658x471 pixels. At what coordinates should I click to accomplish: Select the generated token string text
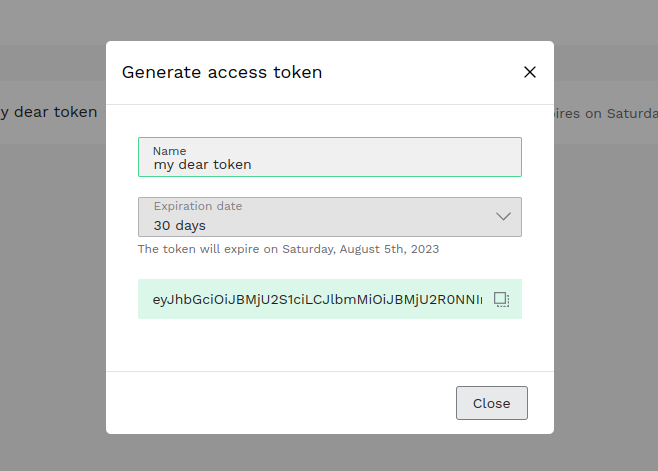tap(316, 299)
